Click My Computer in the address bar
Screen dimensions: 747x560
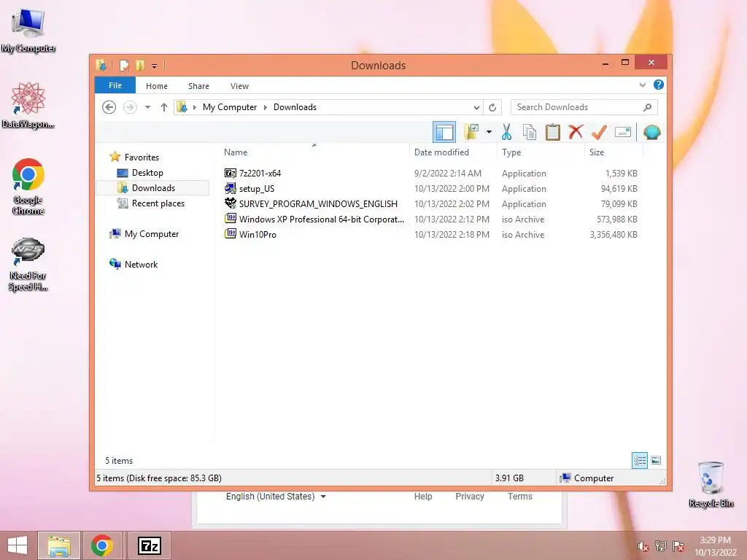click(230, 107)
